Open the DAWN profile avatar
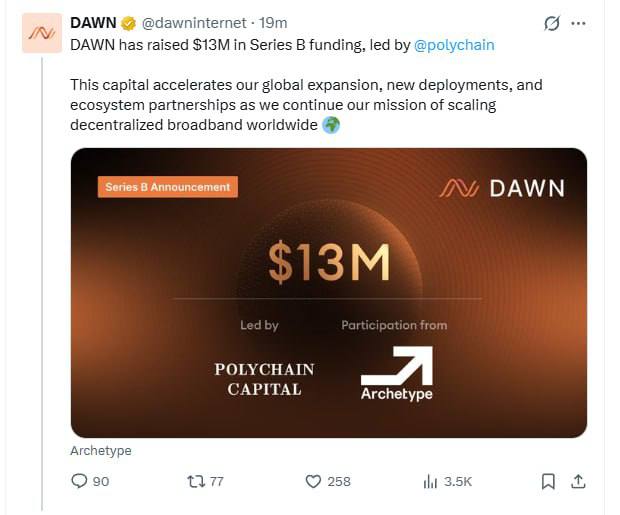 (x=41, y=33)
